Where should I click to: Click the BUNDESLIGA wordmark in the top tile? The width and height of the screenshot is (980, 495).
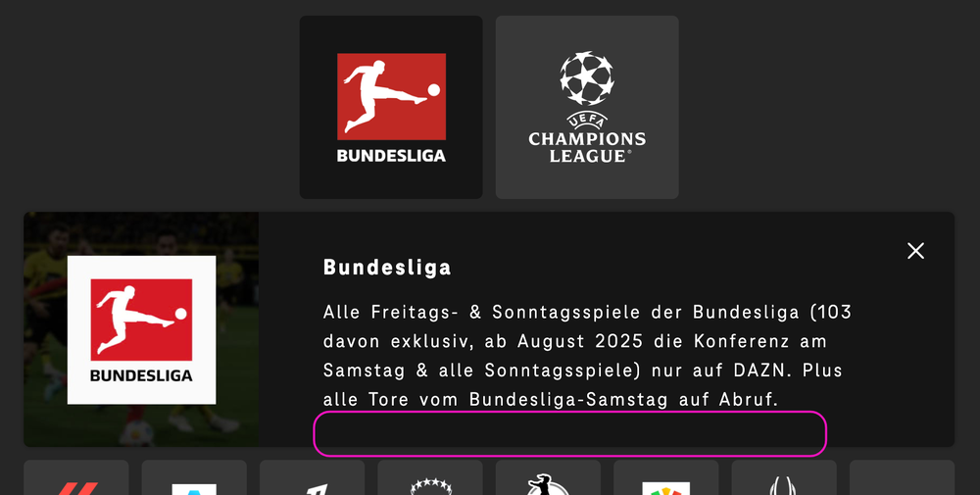click(391, 156)
